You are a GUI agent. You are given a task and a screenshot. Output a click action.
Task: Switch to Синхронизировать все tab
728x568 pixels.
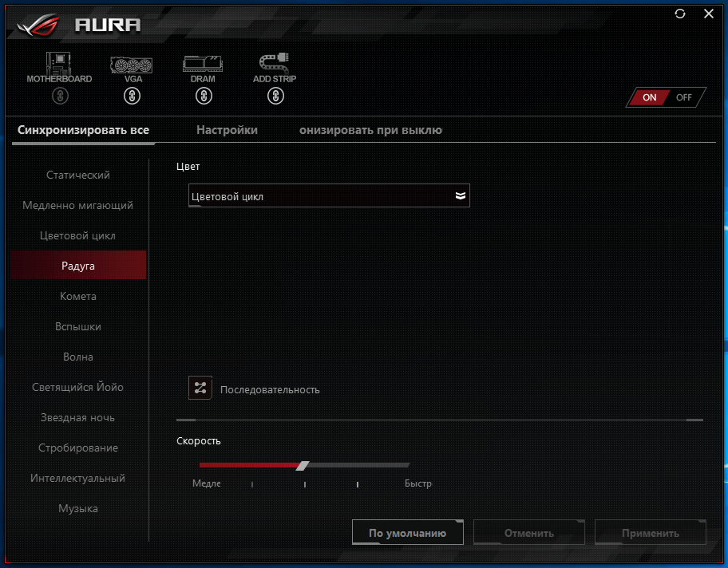click(83, 130)
